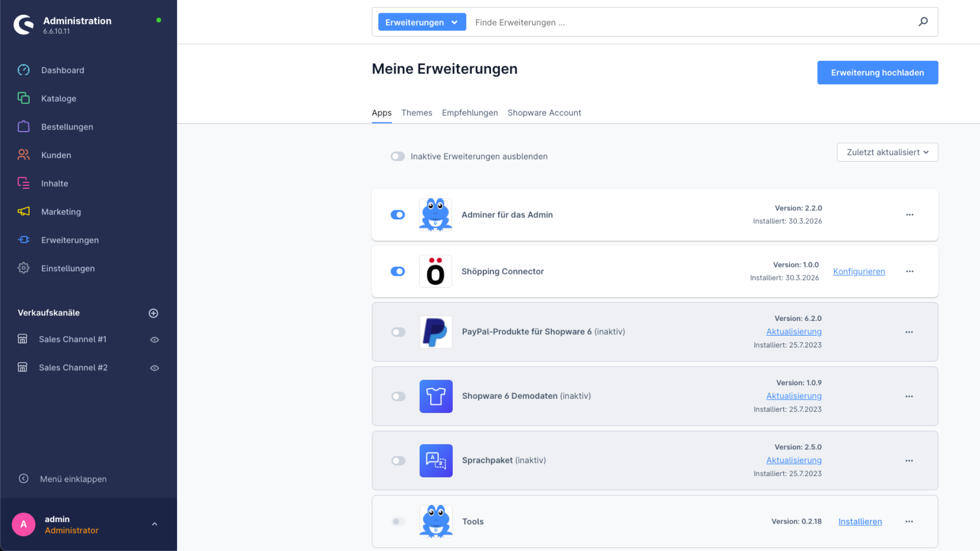Show Sales Channel #1 storefront eye icon
The width and height of the screenshot is (980, 551).
coord(155,340)
